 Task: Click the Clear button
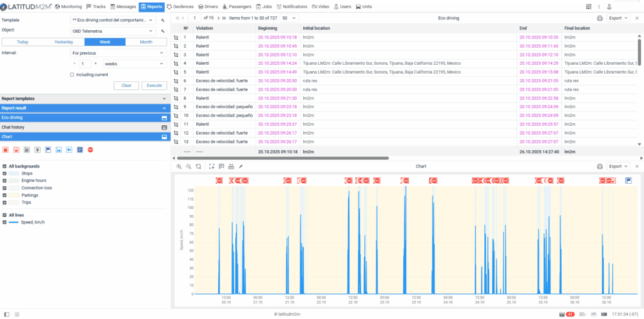[126, 86]
